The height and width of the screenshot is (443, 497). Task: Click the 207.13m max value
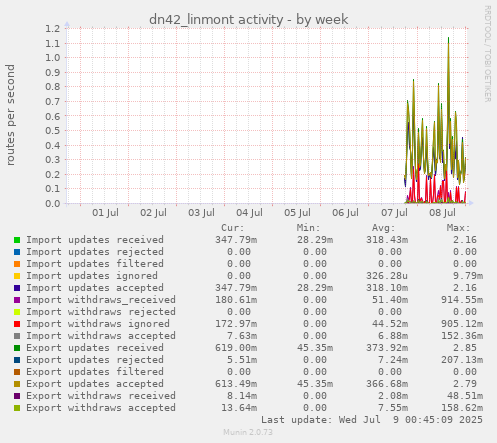pos(462,360)
